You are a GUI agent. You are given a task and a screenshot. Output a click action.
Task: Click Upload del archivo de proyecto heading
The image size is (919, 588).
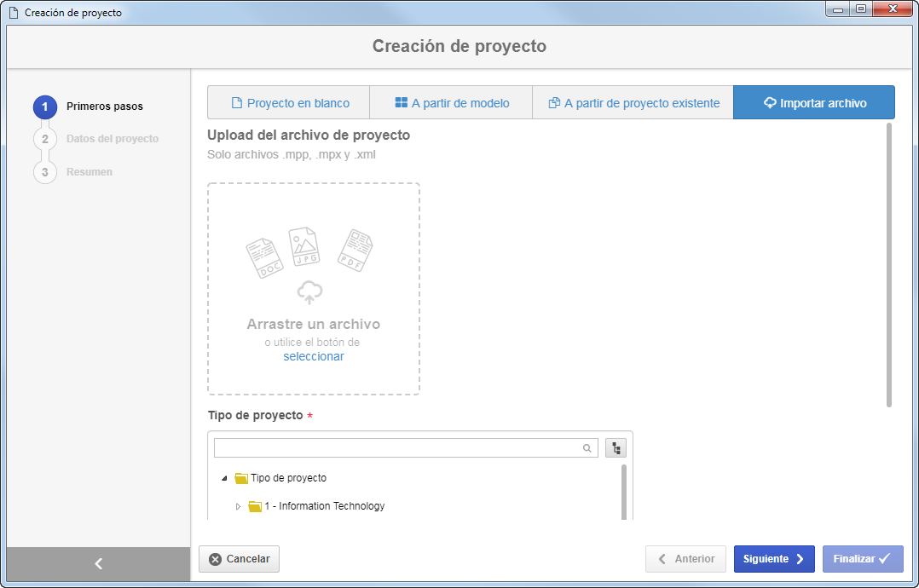309,135
